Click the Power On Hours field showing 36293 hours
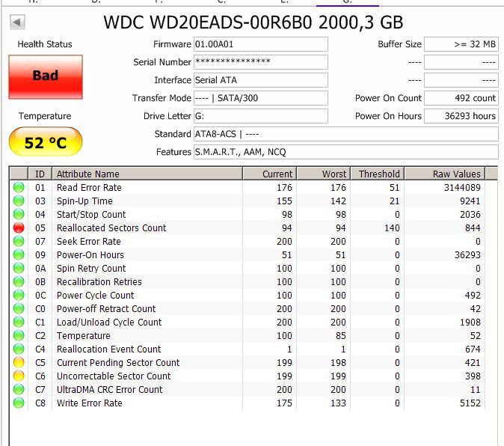The image size is (504, 446). (461, 116)
